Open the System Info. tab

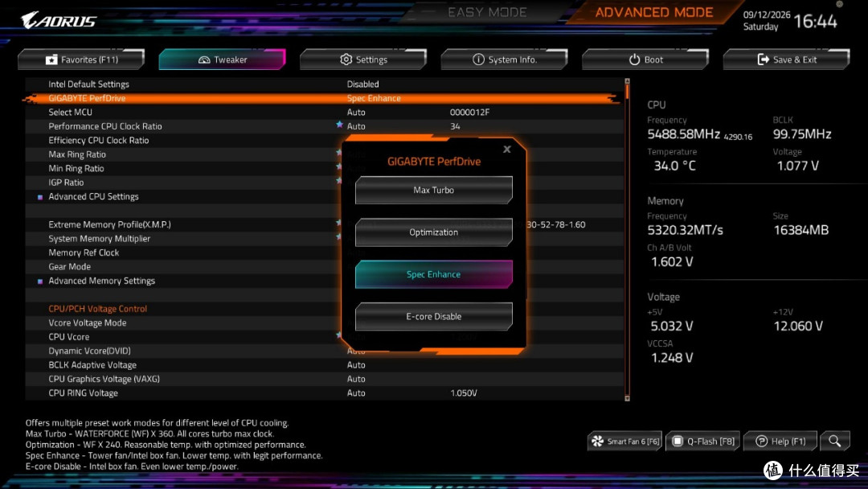point(504,60)
